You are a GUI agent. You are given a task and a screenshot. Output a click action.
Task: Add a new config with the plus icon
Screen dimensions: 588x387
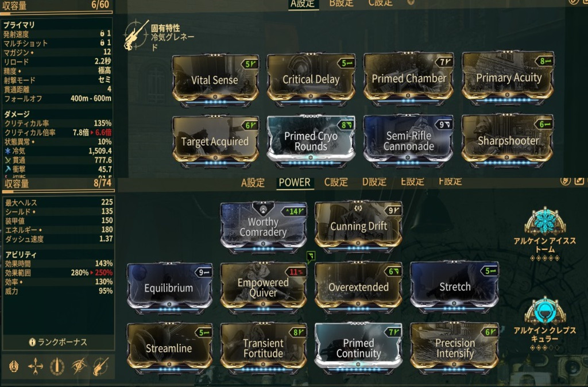[x=411, y=2]
